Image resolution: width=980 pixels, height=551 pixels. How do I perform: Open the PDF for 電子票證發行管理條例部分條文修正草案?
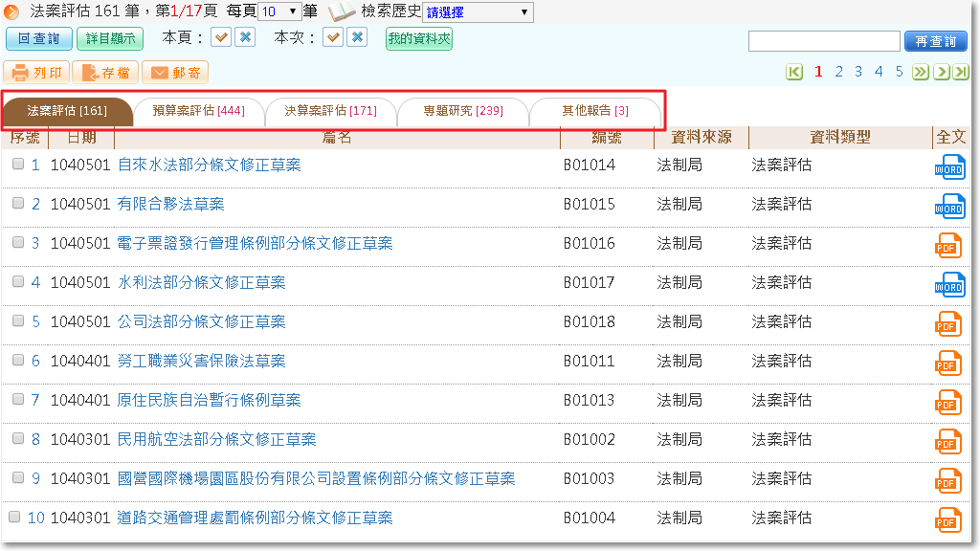click(x=948, y=245)
